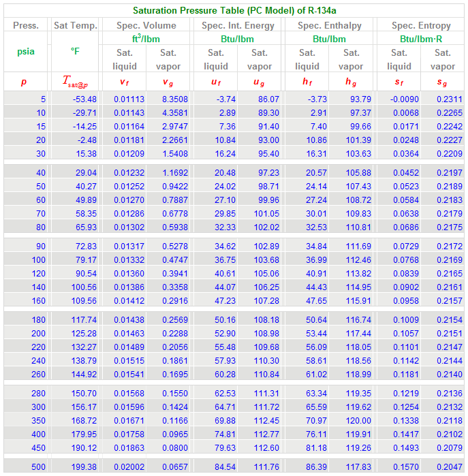Image resolution: width=468 pixels, height=476 pixels.
Task: Click the red 'vg' symbol
Action: click(x=168, y=82)
